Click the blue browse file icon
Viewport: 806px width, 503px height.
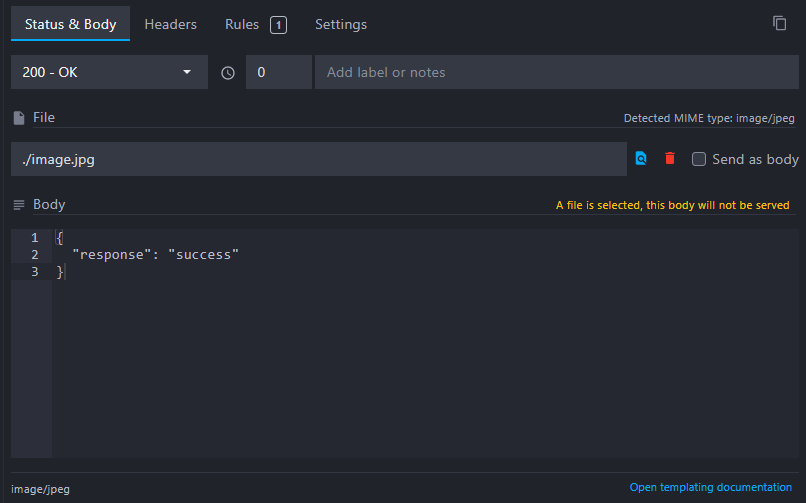pyautogui.click(x=641, y=159)
